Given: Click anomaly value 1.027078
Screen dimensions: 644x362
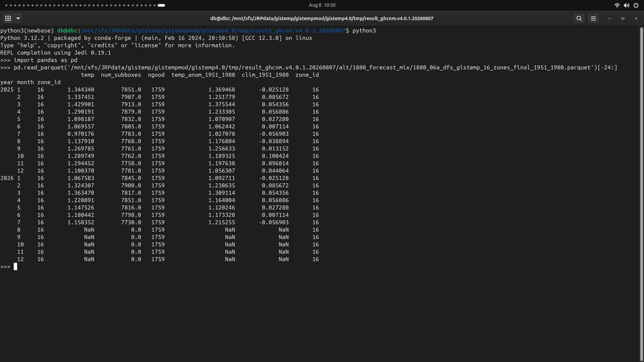Looking at the screenshot, I should (222, 134).
